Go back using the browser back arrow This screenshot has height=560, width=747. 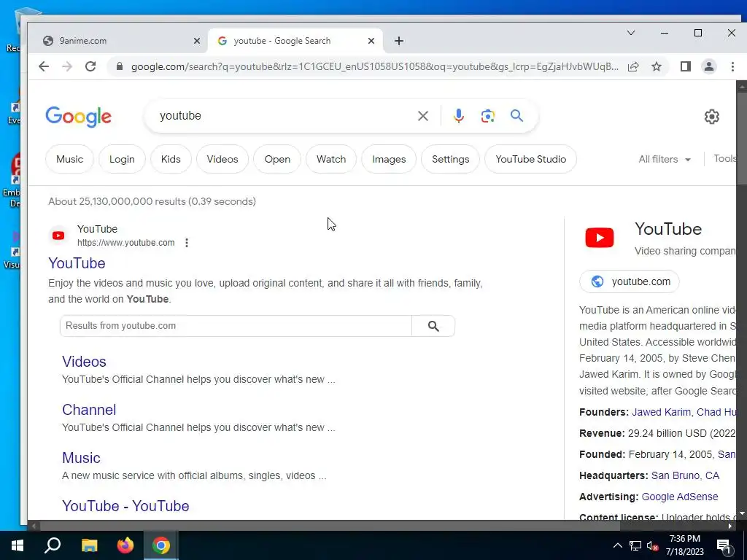coord(44,66)
